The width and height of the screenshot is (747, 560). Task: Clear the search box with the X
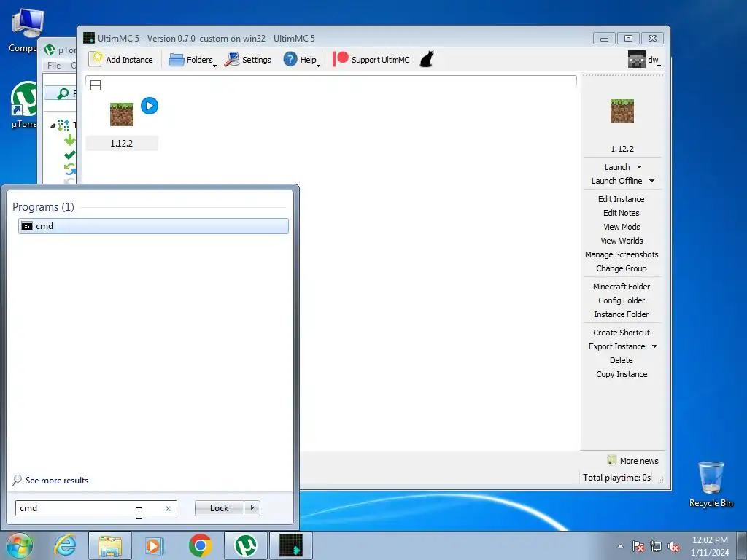tap(169, 508)
